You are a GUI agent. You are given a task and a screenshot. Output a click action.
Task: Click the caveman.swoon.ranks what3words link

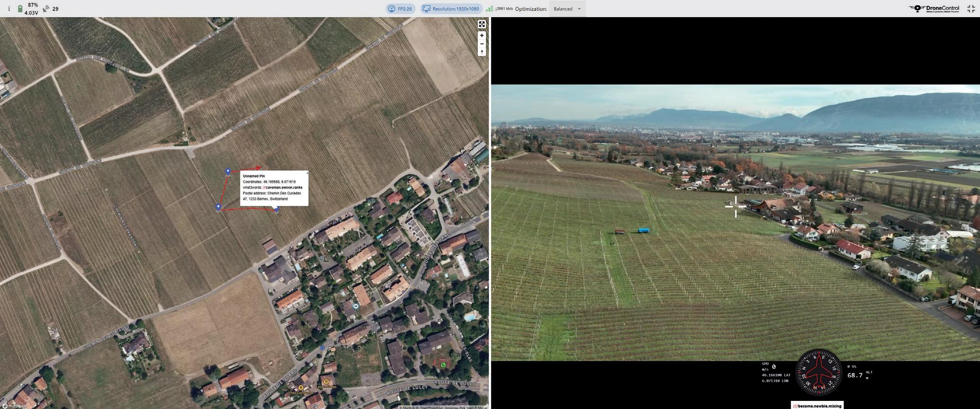[283, 188]
